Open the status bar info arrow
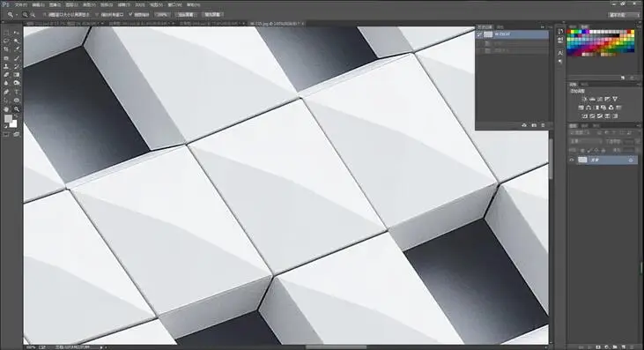This screenshot has height=350, width=644. click(x=101, y=347)
